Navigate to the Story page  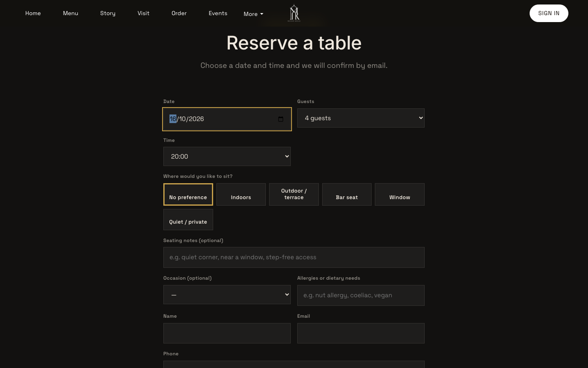pos(108,13)
